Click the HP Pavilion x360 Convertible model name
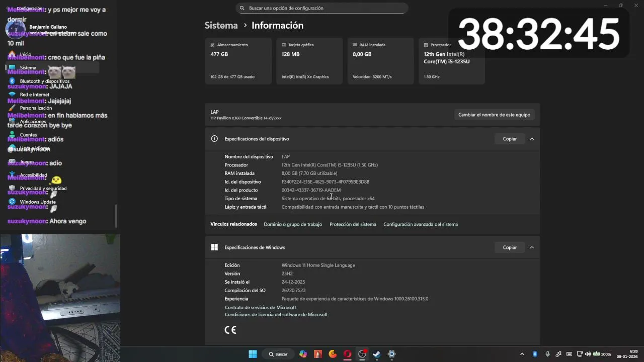This screenshot has height=362, width=644. click(x=246, y=118)
